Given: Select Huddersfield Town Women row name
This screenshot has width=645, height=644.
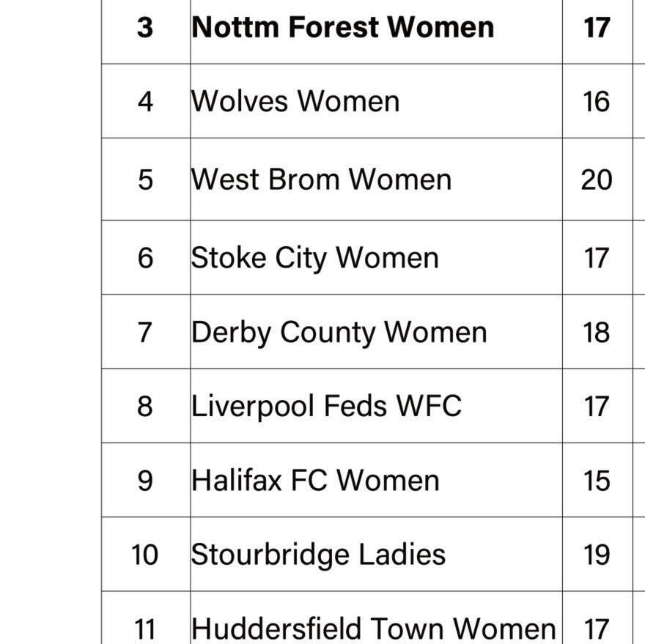Looking at the screenshot, I should point(374,629).
